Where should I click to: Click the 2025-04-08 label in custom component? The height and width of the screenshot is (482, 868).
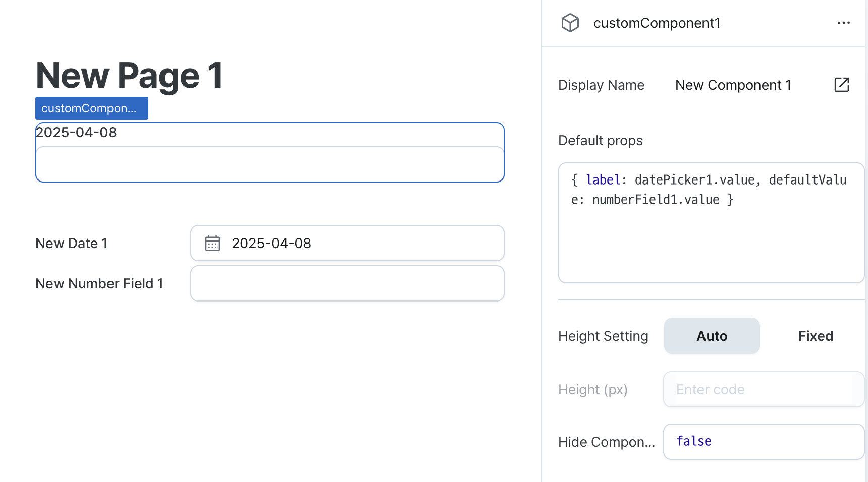coord(76,133)
